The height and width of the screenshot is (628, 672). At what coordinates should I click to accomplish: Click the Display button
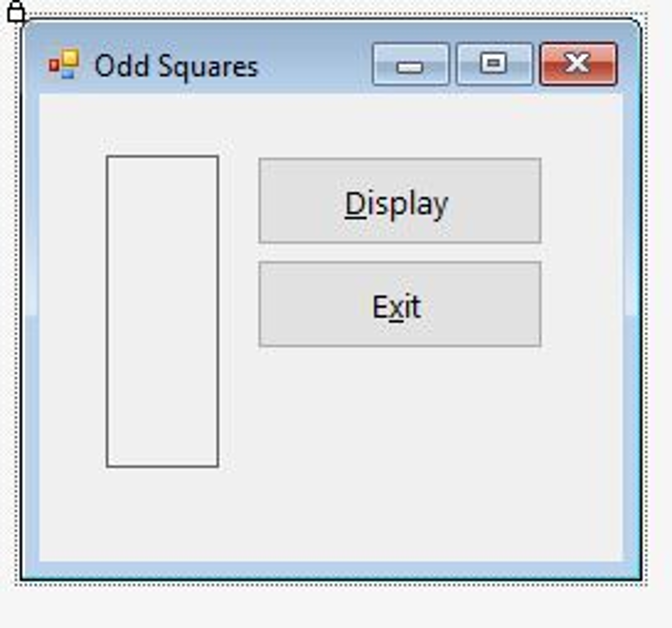pyautogui.click(x=400, y=200)
